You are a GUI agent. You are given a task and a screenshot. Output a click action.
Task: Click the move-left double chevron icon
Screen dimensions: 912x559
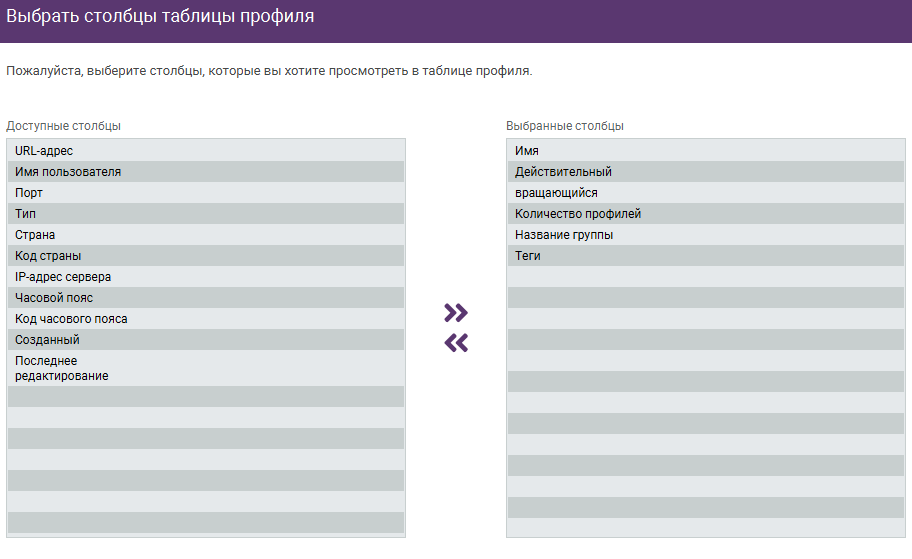456,343
